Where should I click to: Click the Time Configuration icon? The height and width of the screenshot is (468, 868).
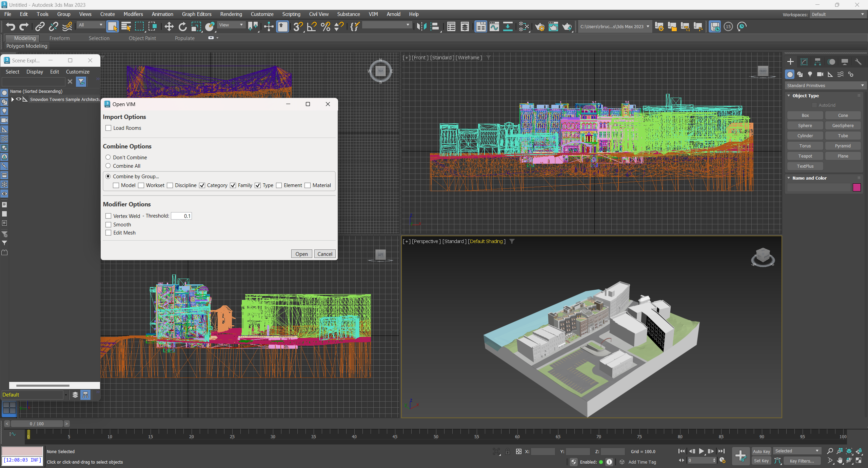[723, 460]
